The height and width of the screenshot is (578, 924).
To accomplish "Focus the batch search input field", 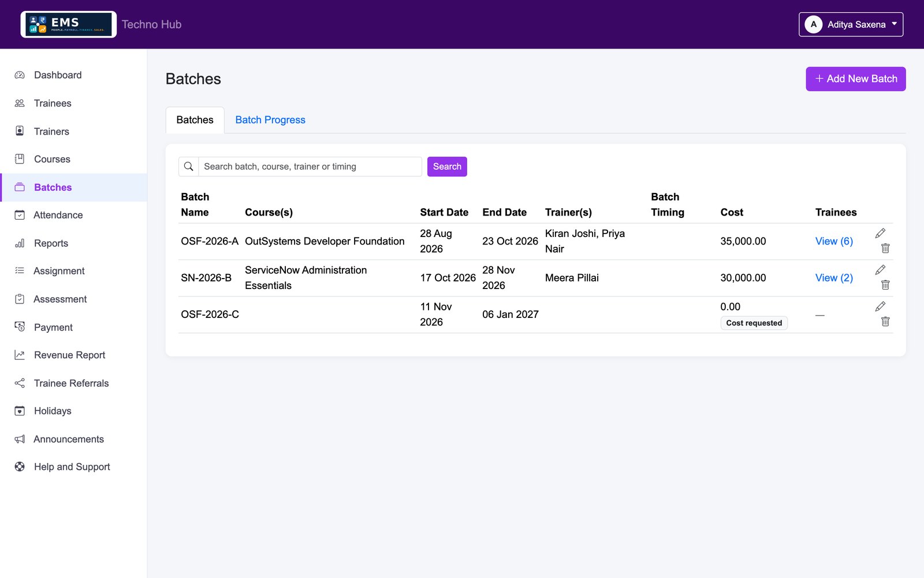I will (310, 166).
